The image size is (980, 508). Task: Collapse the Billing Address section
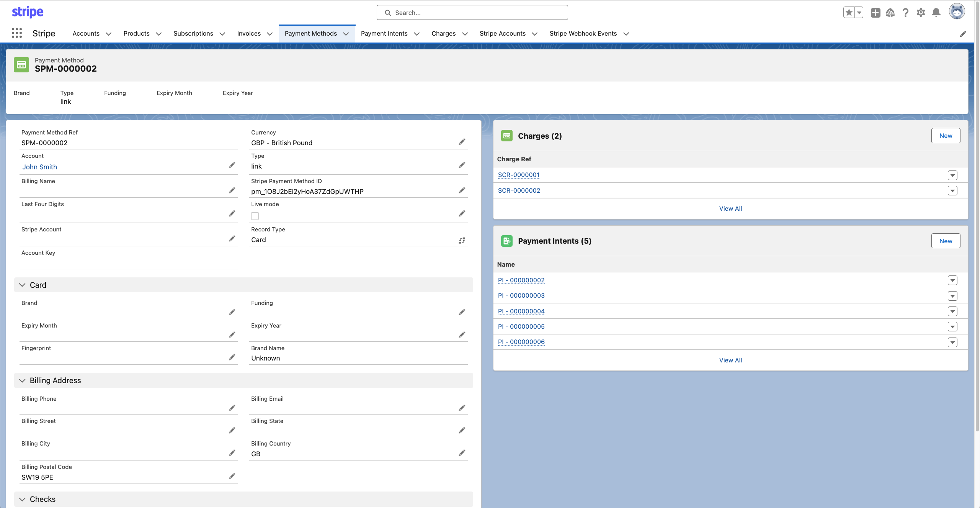[x=22, y=380]
